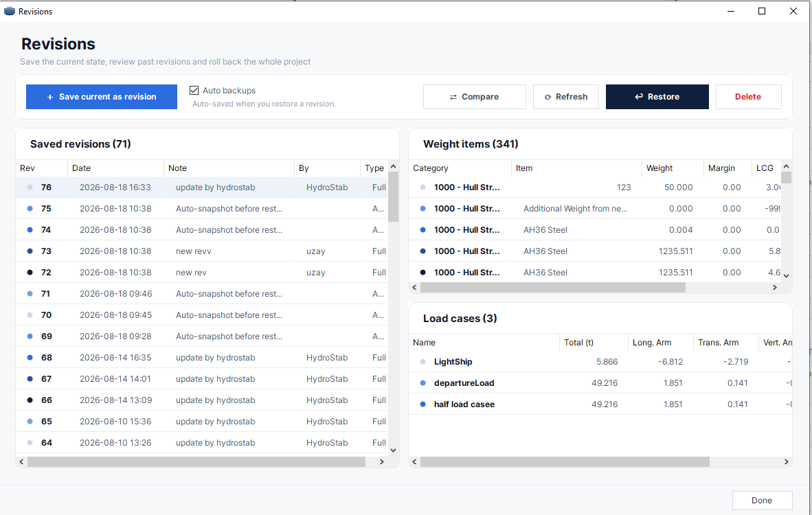
Task: Click the Note column header
Action: tap(229, 168)
